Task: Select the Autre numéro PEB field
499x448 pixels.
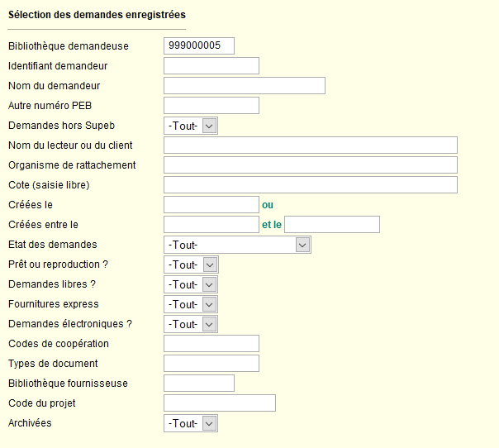Action: [211, 106]
